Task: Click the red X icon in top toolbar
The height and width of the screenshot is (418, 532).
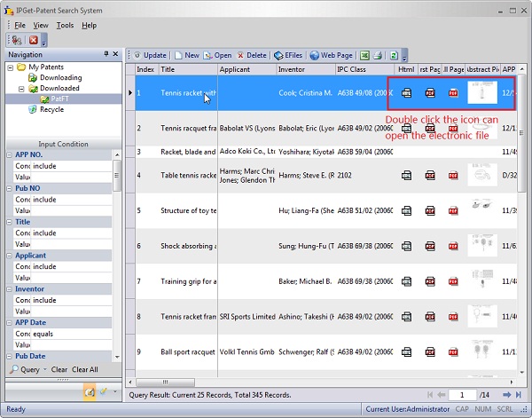Action: 34,40
